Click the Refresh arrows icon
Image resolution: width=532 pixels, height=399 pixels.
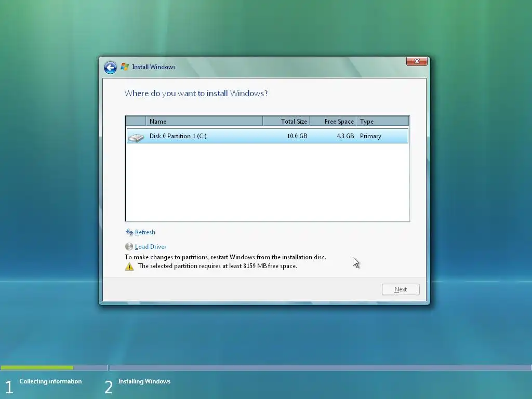[x=129, y=232]
